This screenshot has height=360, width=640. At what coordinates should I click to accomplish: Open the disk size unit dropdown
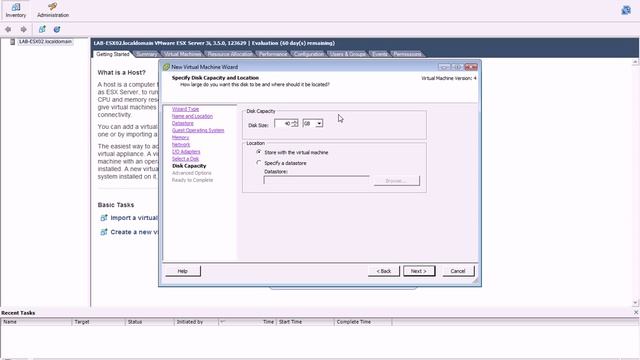click(319, 123)
